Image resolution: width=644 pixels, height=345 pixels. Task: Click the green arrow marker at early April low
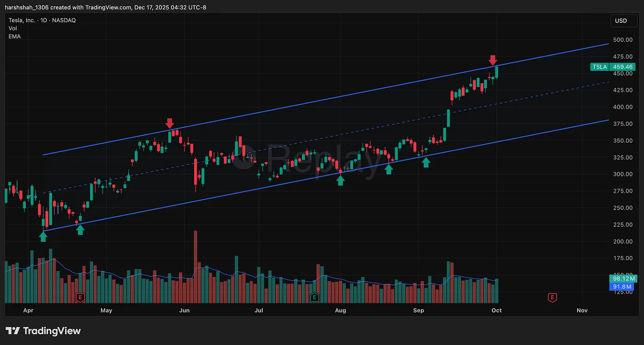click(43, 236)
